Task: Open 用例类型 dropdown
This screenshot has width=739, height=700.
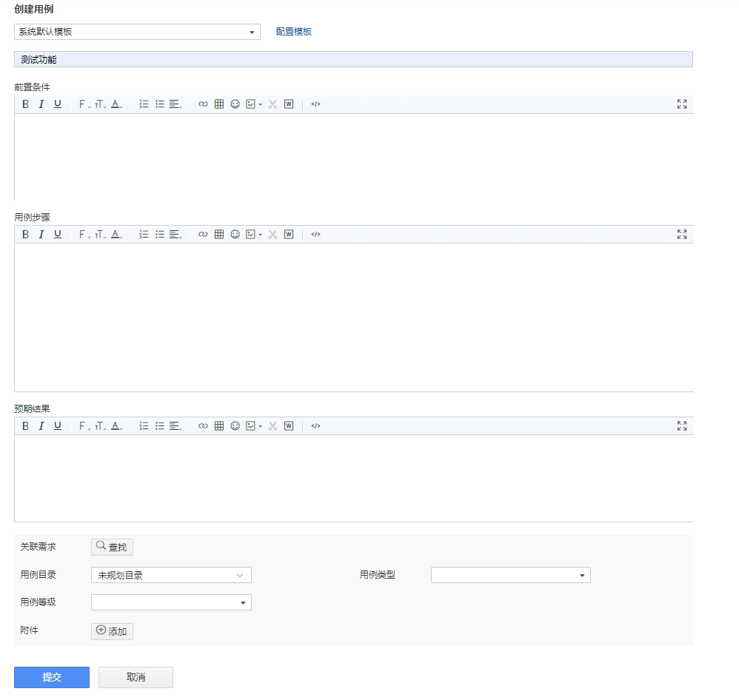Action: (x=510, y=575)
